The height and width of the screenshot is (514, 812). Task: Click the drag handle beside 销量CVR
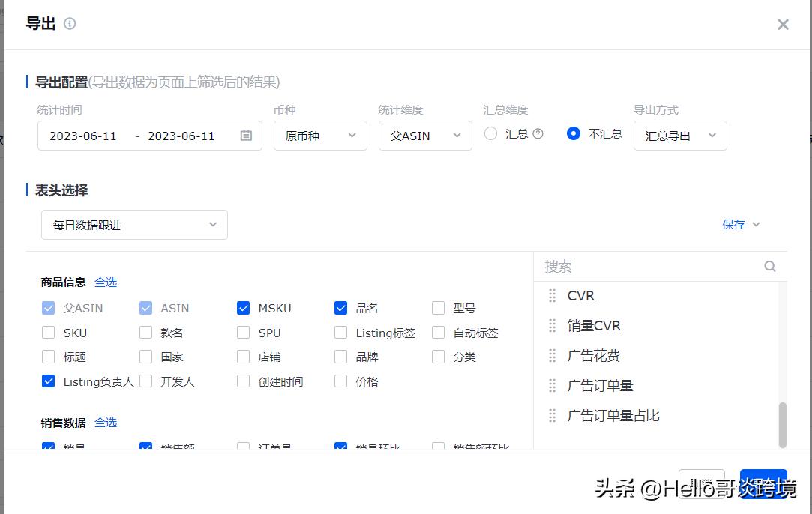click(552, 325)
